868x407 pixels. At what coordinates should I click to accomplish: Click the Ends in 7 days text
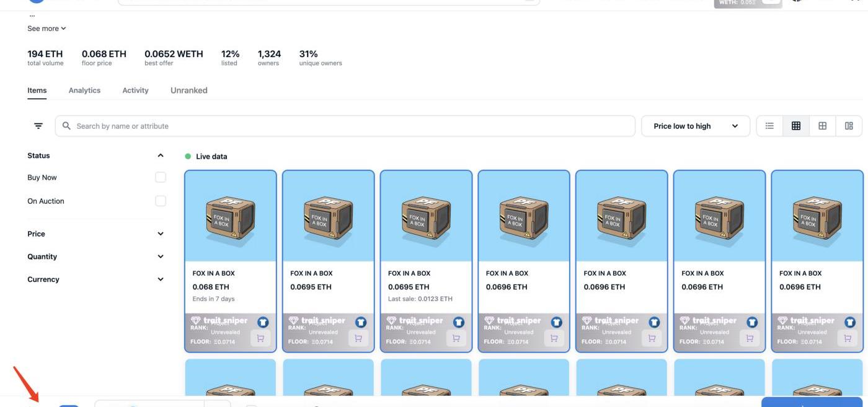coord(214,299)
